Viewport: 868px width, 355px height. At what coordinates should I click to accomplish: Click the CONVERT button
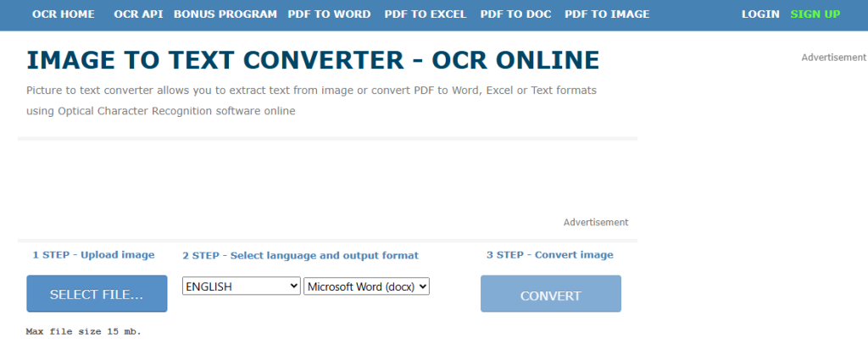coord(551,294)
